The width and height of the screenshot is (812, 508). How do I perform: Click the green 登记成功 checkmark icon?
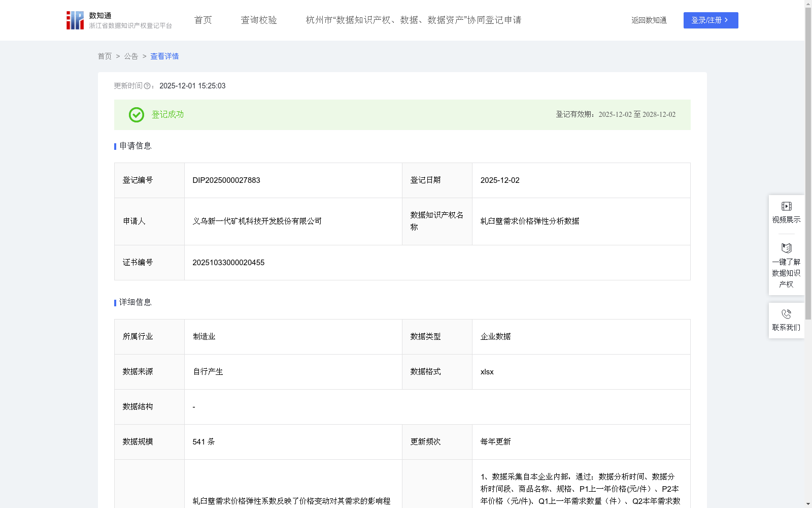coord(137,115)
